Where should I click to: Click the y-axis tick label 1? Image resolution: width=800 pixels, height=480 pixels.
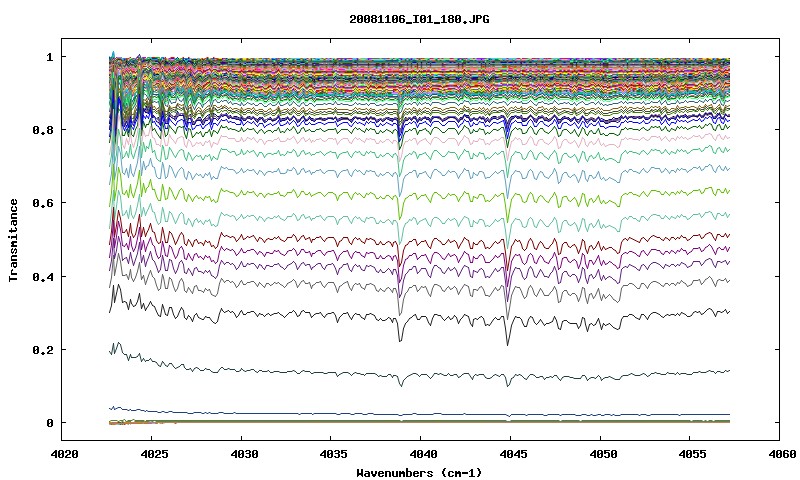[49, 57]
